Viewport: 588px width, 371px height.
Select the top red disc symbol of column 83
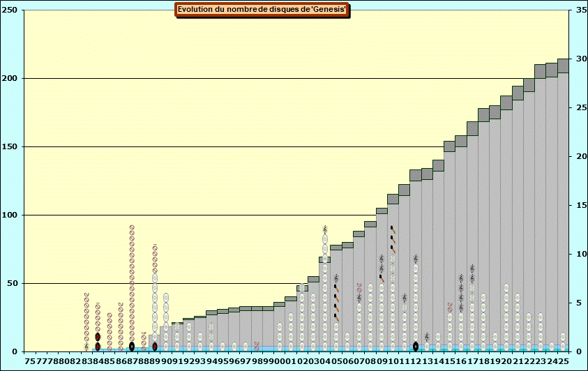(x=86, y=295)
